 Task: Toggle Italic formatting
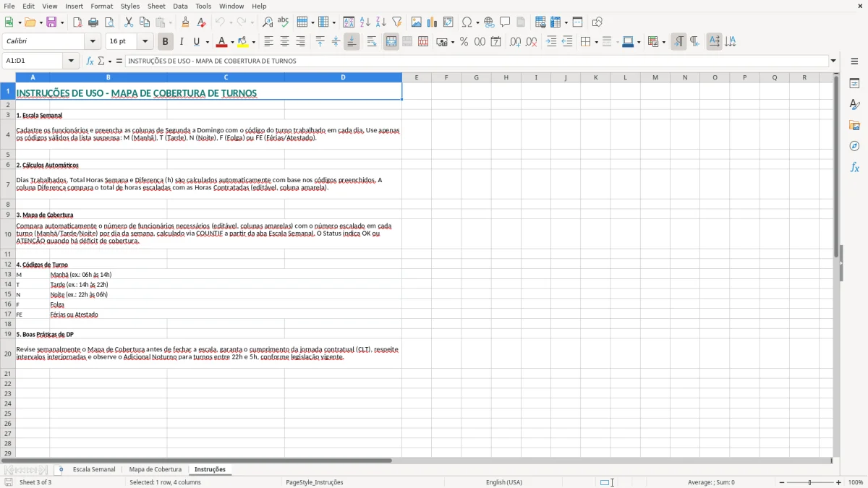181,42
